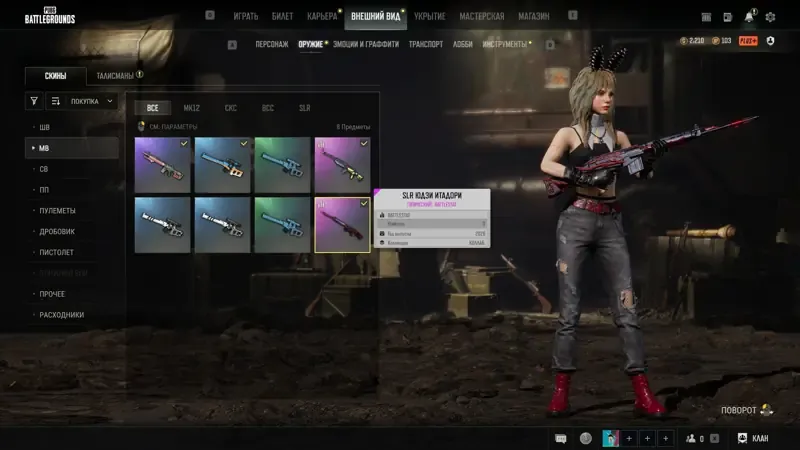The width and height of the screenshot is (800, 450).
Task: Open the МАГАЗИН tab
Action: tap(534, 16)
